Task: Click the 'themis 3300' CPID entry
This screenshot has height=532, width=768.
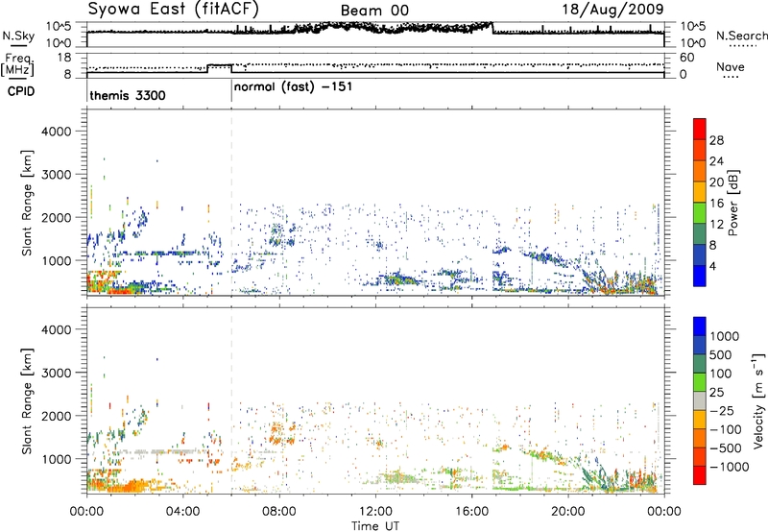Action: [x=128, y=95]
